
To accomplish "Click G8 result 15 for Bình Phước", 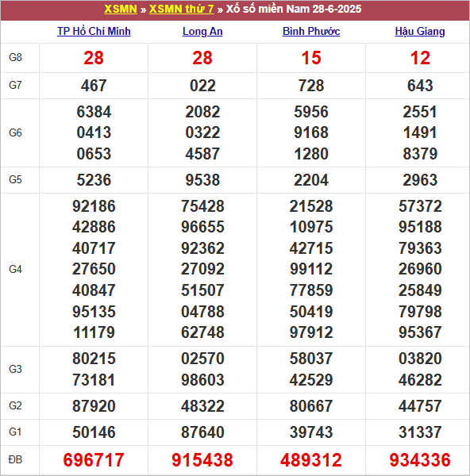I will point(311,58).
